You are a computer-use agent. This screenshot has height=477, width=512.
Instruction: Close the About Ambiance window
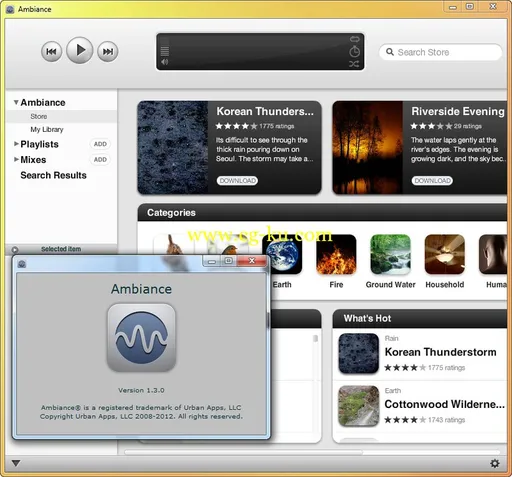[x=252, y=261]
